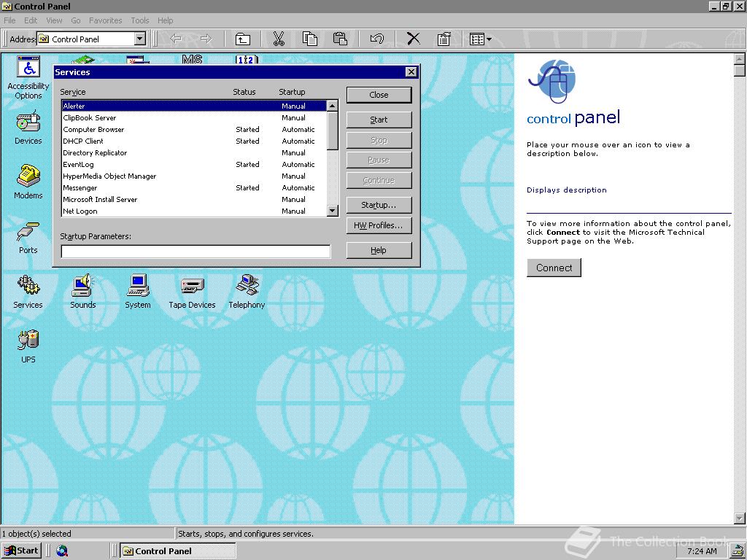Image resolution: width=747 pixels, height=560 pixels.
Task: Click the Copy toolbar icon
Action: (x=309, y=39)
